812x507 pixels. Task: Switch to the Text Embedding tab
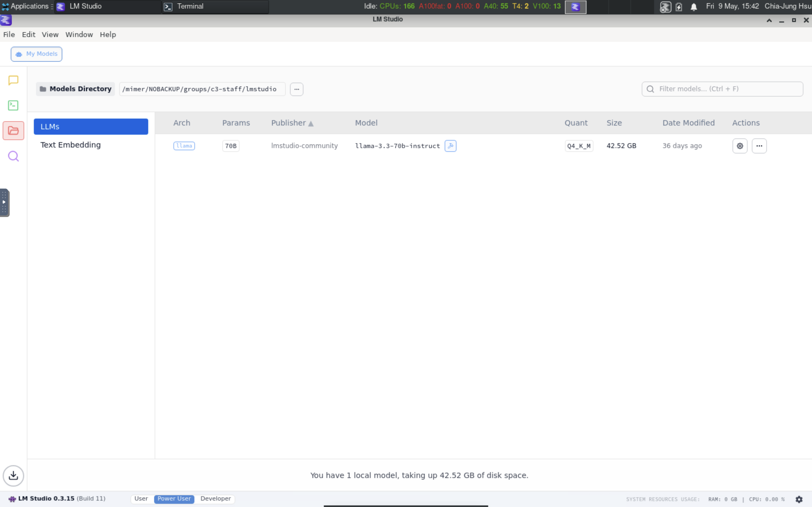[70, 145]
